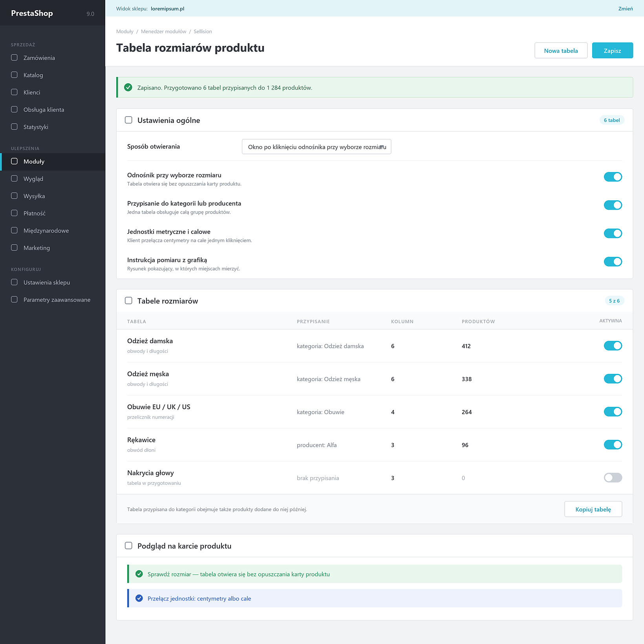Screen dimensions: 644x644
Task: Toggle Przypisanie do kategorii lub producenta
Action: 613,205
